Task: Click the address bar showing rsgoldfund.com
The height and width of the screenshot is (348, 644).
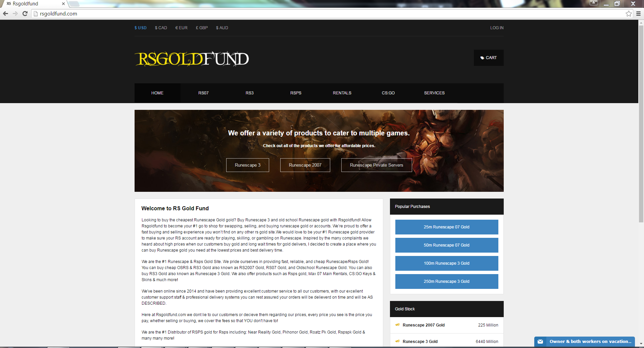Action: tap(329, 14)
